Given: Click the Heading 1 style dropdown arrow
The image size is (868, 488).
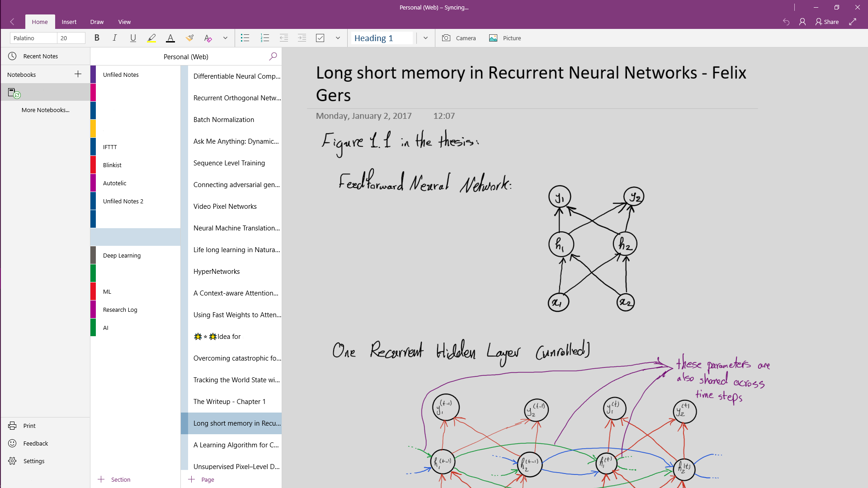Looking at the screenshot, I should click(426, 38).
